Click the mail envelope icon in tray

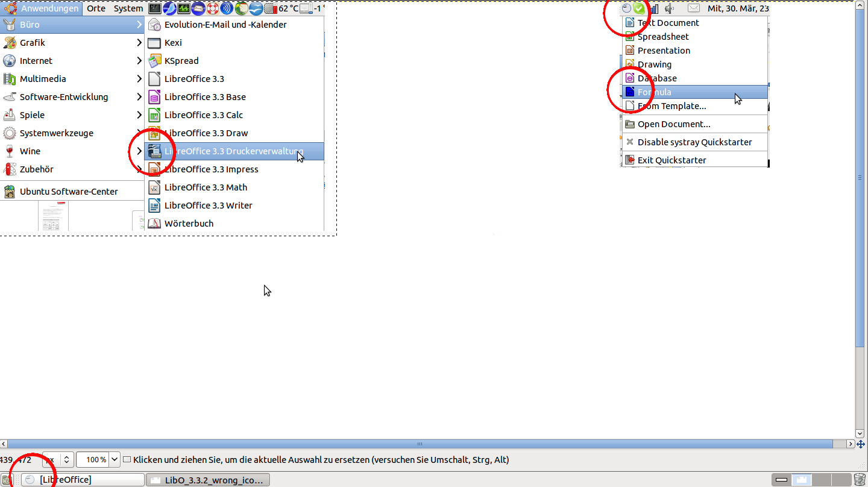pos(694,8)
